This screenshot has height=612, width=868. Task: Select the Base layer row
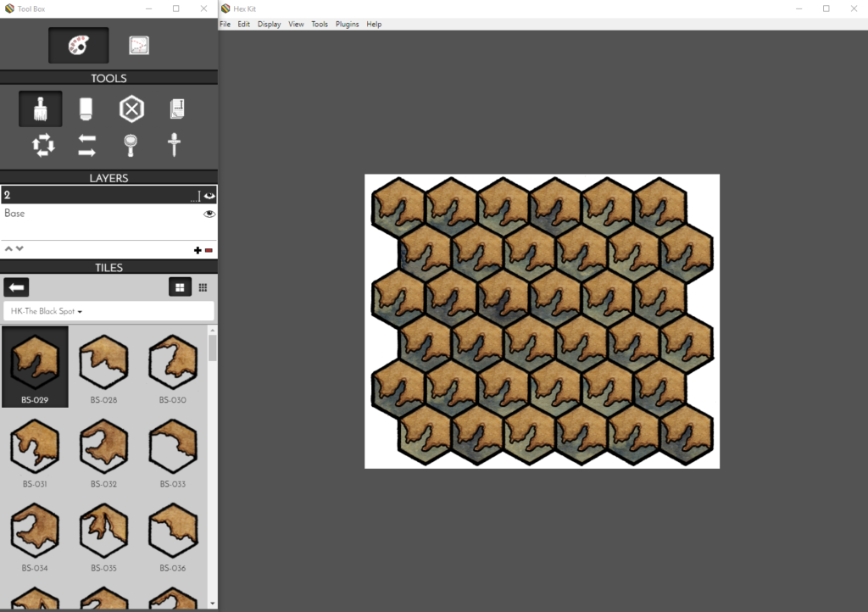tap(108, 214)
